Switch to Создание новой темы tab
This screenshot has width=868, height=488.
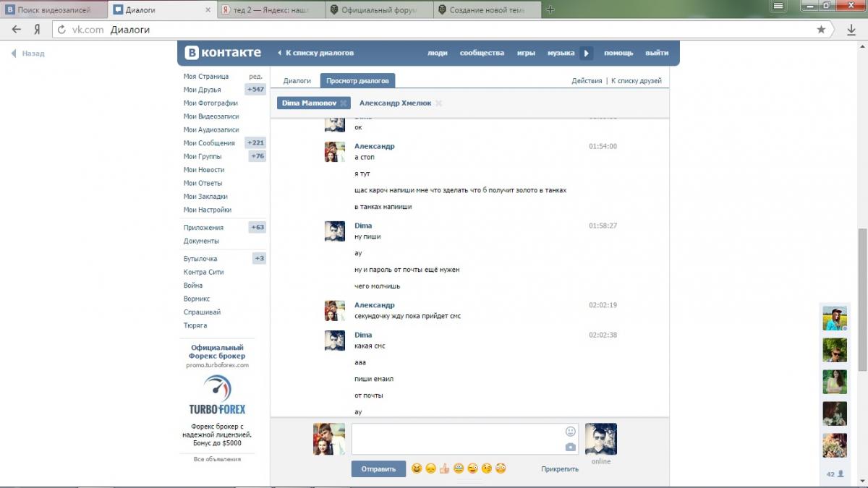click(487, 10)
